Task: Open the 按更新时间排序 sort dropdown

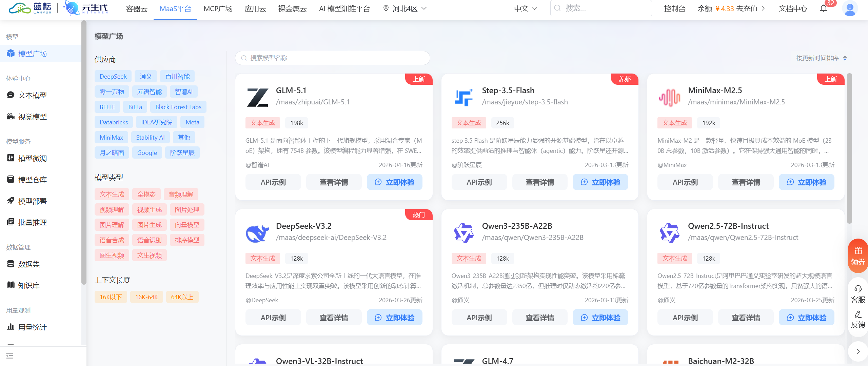Action: (822, 58)
